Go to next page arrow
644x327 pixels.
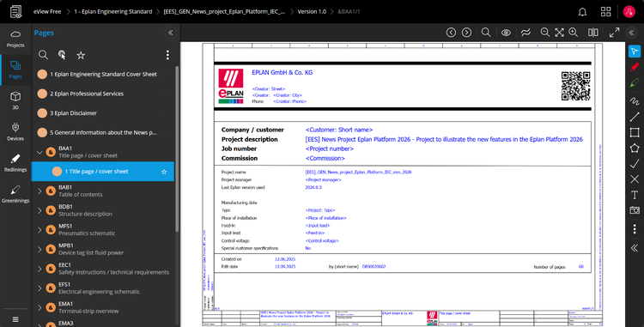tap(466, 33)
